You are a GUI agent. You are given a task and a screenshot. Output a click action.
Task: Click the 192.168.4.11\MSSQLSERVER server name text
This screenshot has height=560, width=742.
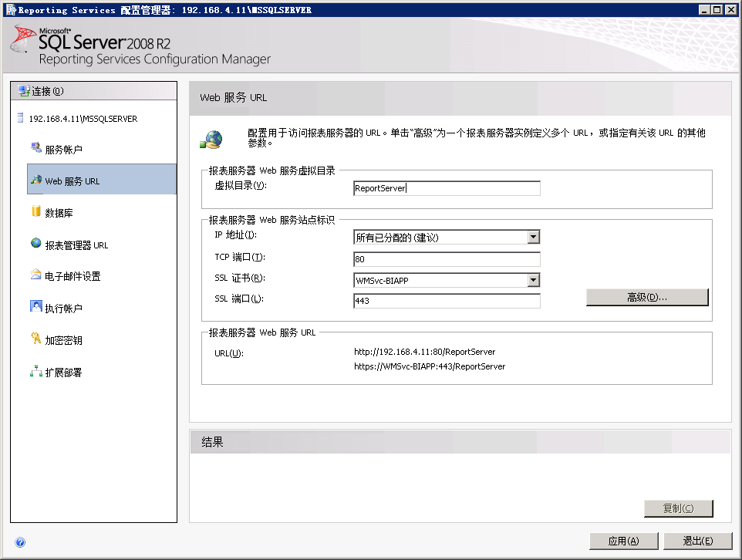[83, 119]
